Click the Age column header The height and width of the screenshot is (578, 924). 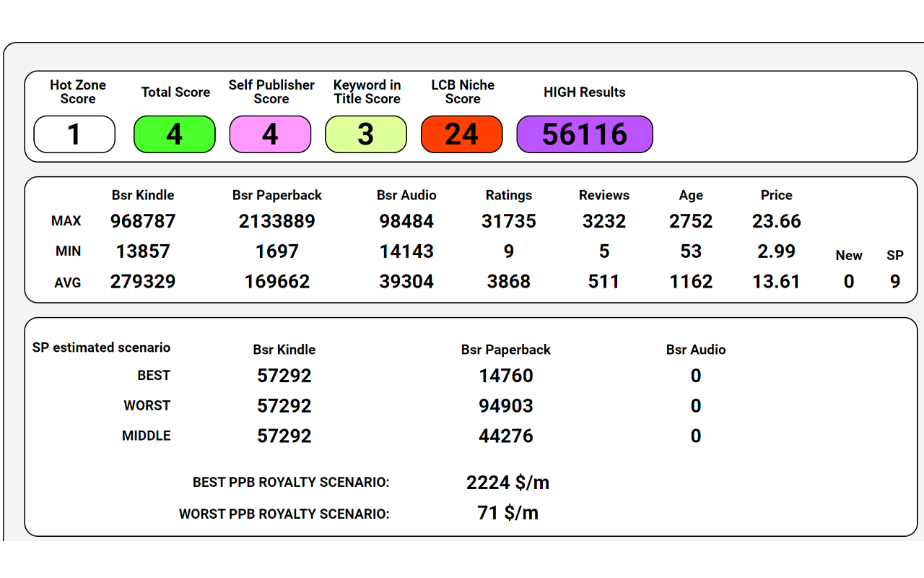pyautogui.click(x=691, y=195)
